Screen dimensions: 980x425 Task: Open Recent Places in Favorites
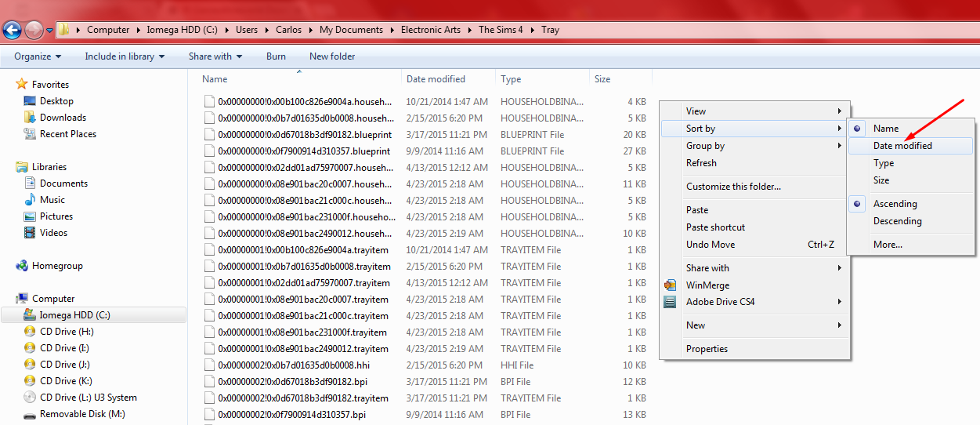68,134
